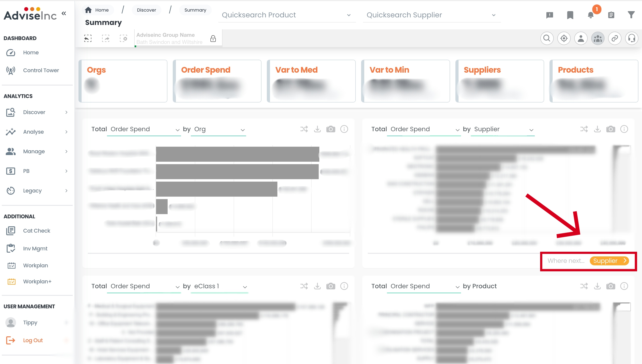This screenshot has width=642, height=364.
Task: Toggle the lock on the Adviseinc Group Name selection
Action: 213,39
